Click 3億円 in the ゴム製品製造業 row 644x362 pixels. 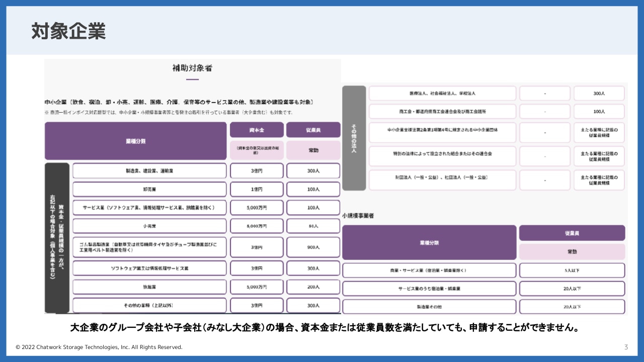pos(257,247)
